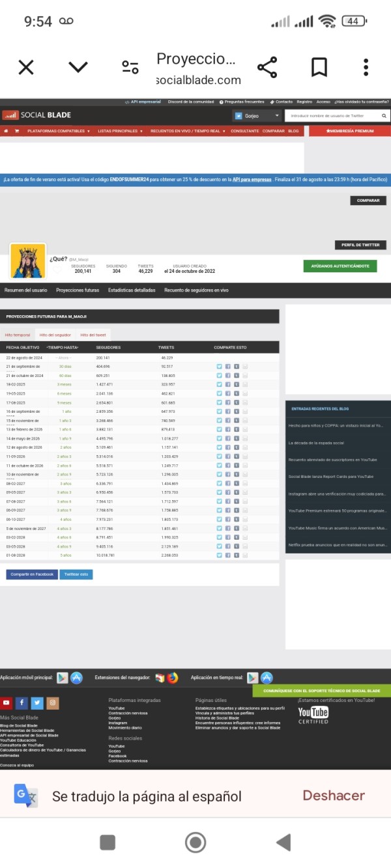Click the Compartir en Facebook button

click(32, 574)
